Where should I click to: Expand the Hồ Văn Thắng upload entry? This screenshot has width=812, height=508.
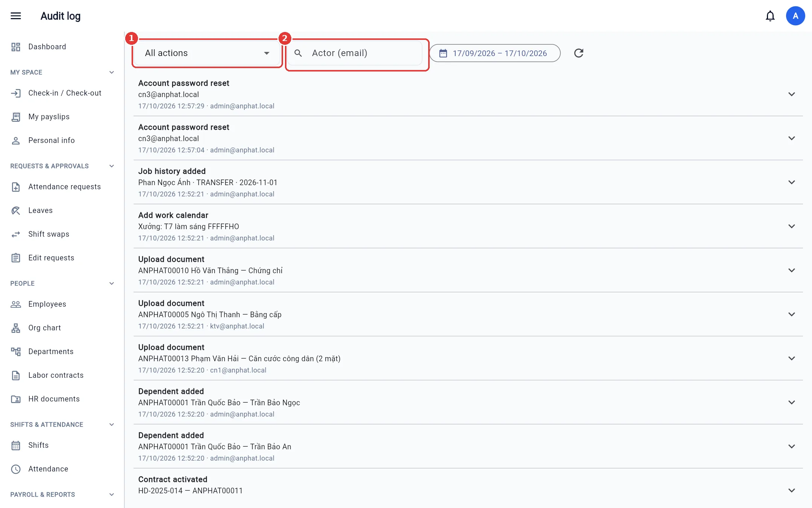(x=792, y=270)
